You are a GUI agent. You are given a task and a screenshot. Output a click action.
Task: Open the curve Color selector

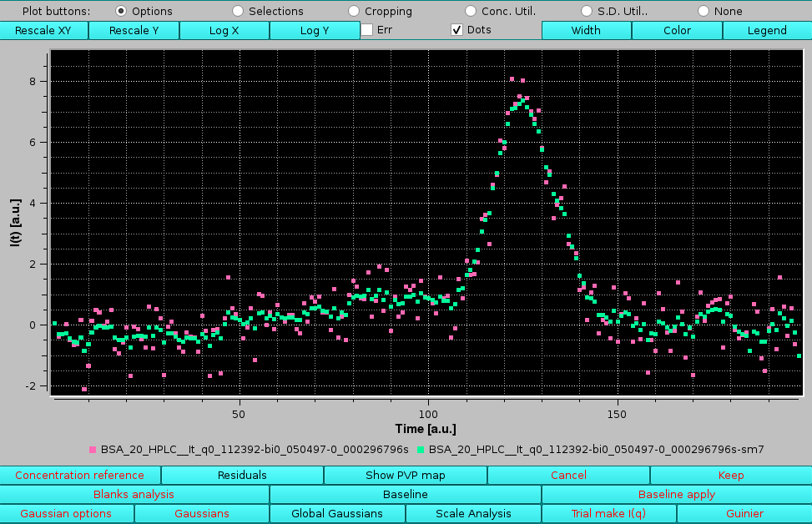click(677, 30)
